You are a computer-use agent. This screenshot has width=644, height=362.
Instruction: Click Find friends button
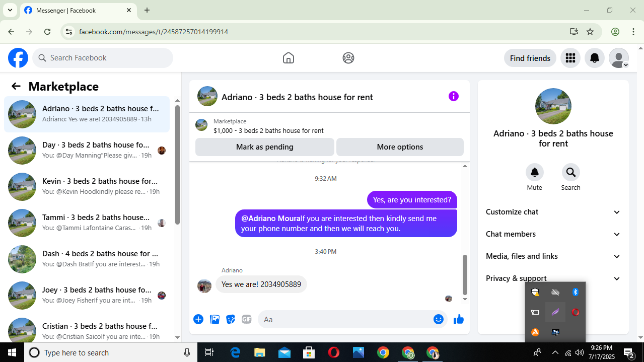530,58
